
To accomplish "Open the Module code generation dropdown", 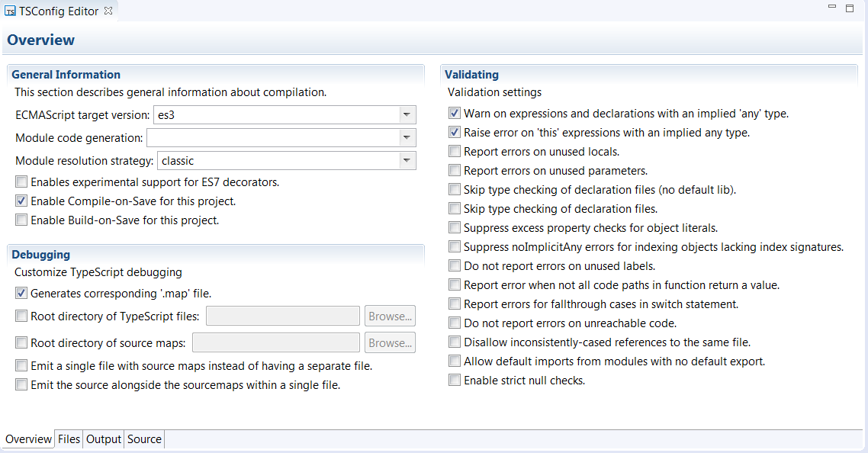I will [407, 137].
